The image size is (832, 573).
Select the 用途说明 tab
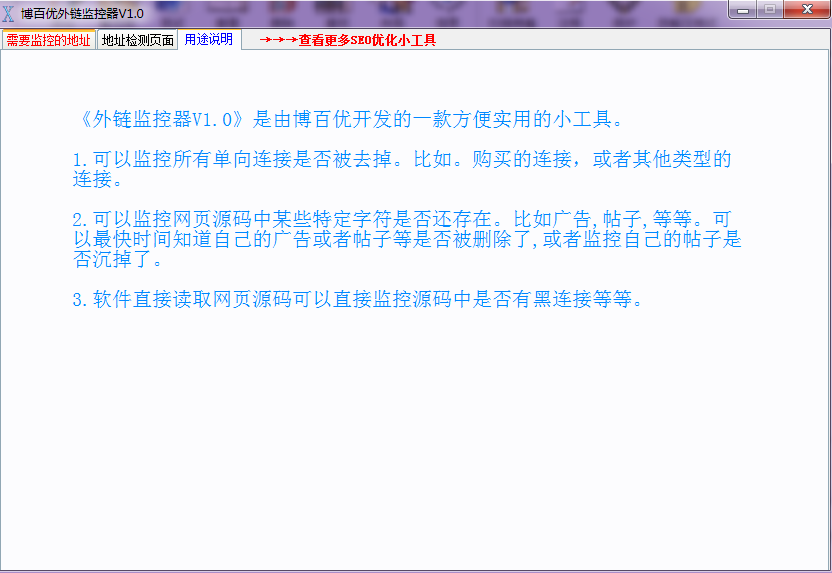pyautogui.click(x=208, y=40)
